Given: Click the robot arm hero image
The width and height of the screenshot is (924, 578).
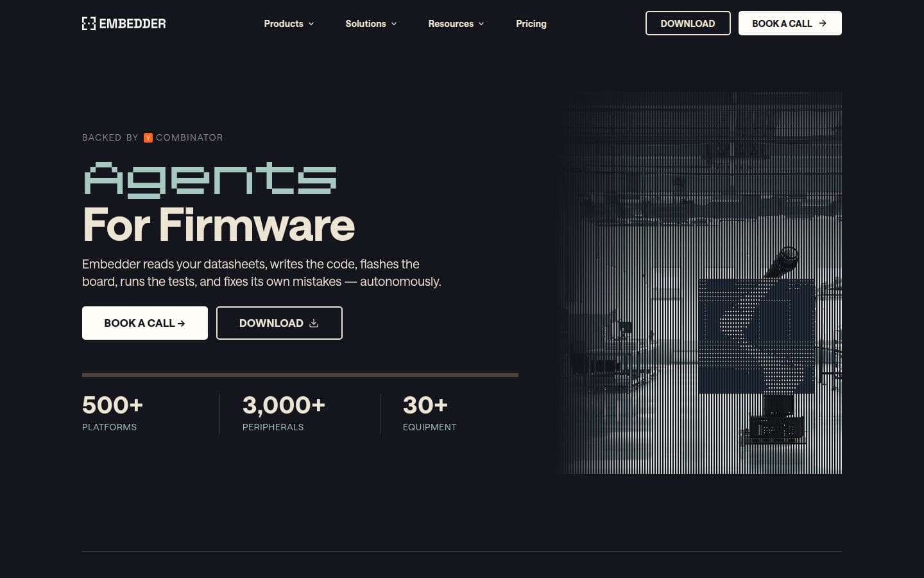Looking at the screenshot, I should click(x=701, y=283).
